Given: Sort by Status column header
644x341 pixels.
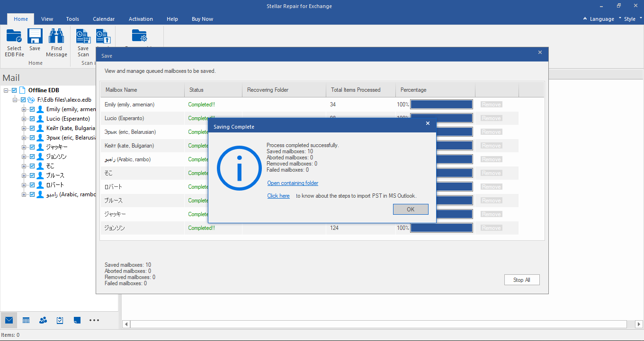Looking at the screenshot, I should 213,90.
